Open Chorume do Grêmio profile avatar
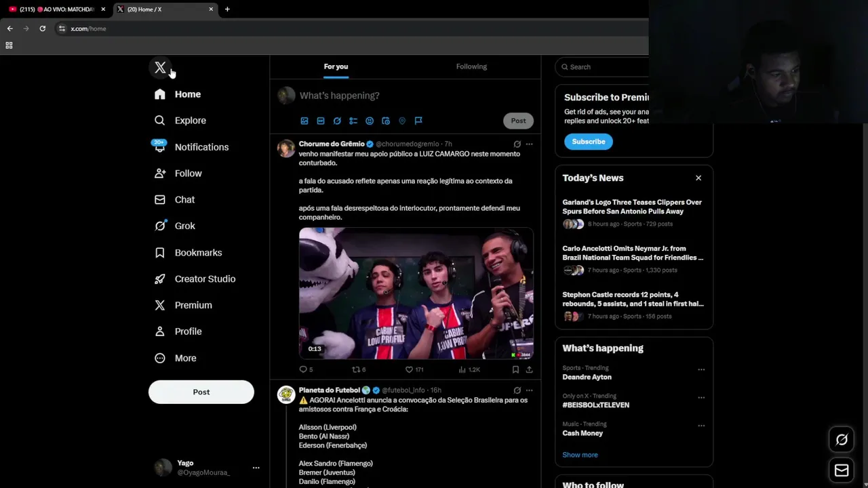Image resolution: width=868 pixels, height=488 pixels. (x=286, y=148)
